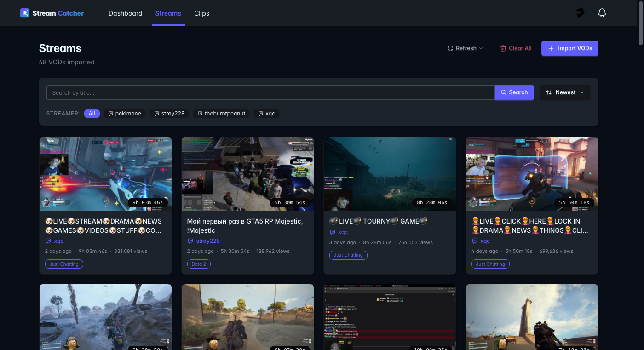Image resolution: width=644 pixels, height=350 pixels.
Task: Open the Newest sort dropdown
Action: pos(565,92)
